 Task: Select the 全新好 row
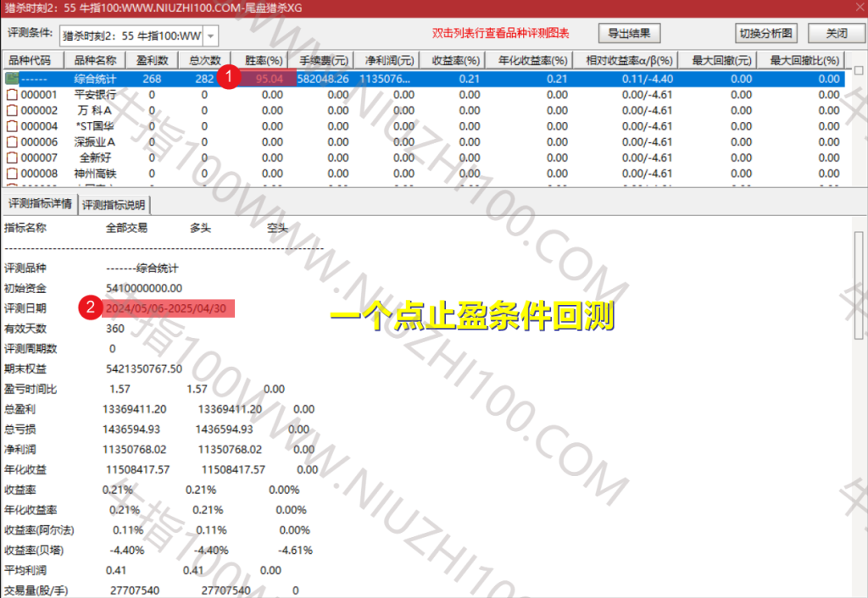click(424, 158)
